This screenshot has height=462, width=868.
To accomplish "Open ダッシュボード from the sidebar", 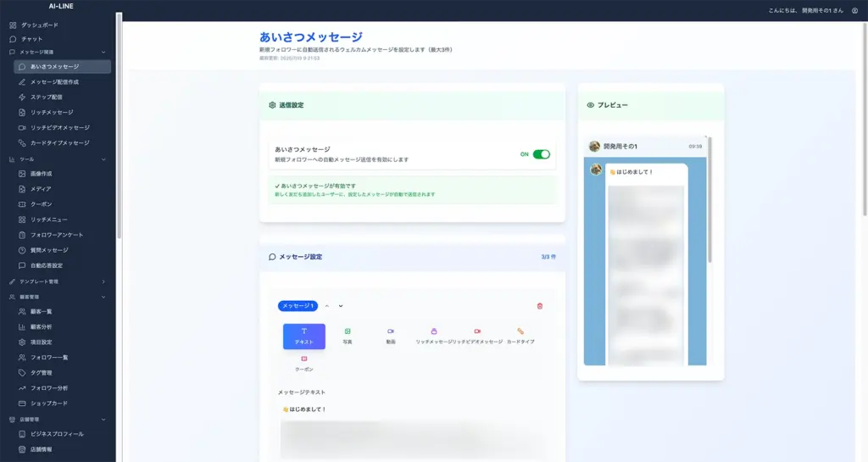I will click(41, 25).
